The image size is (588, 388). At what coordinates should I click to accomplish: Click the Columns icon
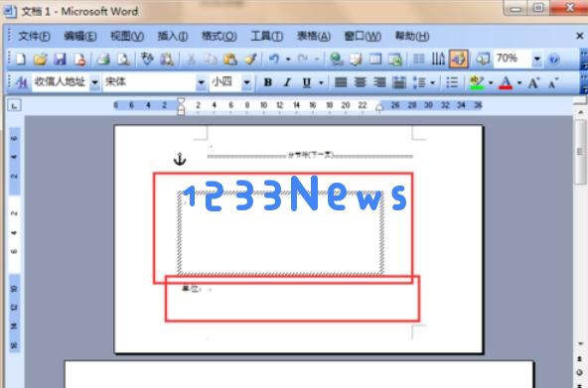(x=418, y=60)
